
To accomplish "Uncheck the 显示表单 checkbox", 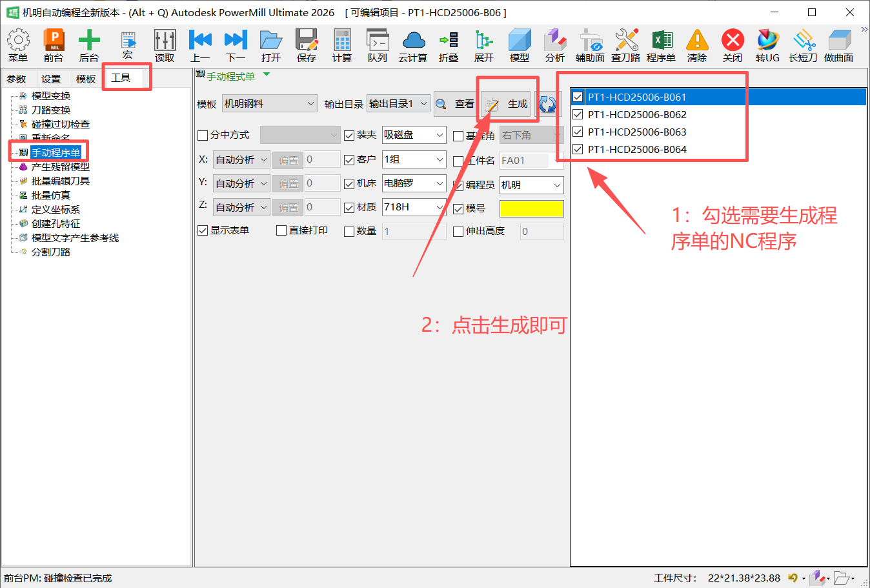I will (x=203, y=230).
